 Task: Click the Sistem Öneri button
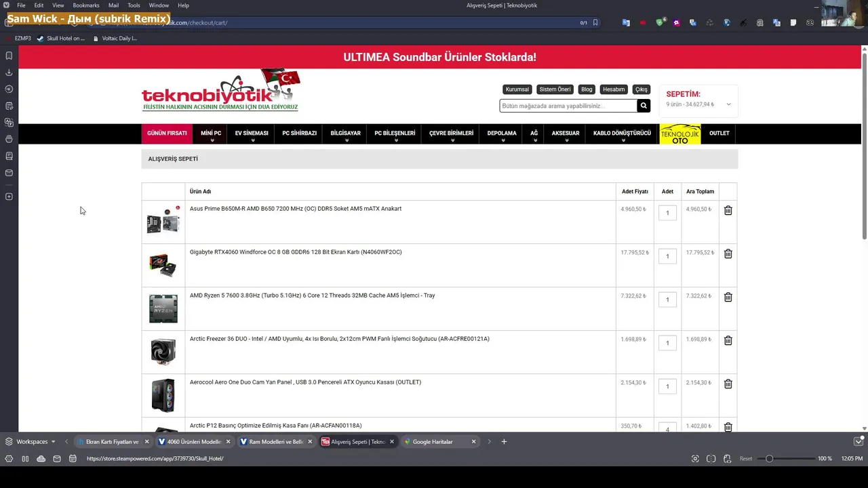pos(555,89)
